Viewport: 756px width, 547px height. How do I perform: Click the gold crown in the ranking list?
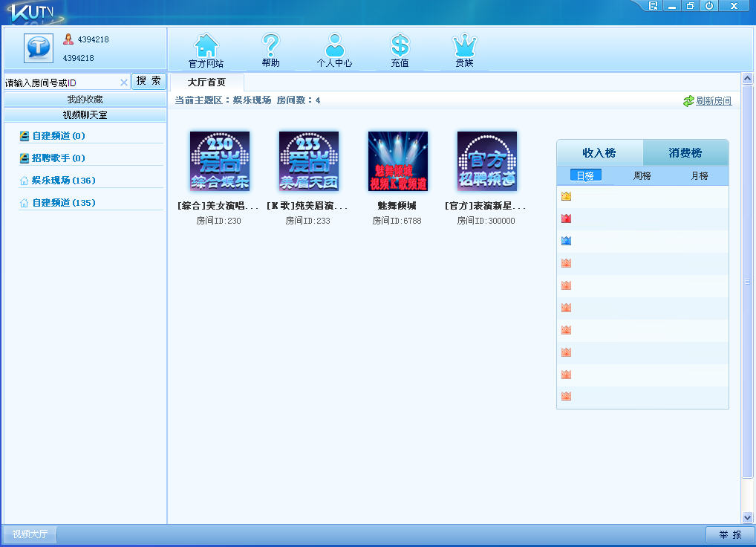pyautogui.click(x=566, y=195)
